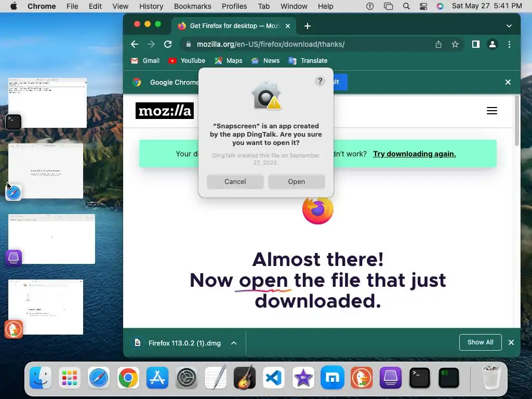The image size is (532, 399).
Task: Open Control Center from menu bar
Action: click(423, 6)
